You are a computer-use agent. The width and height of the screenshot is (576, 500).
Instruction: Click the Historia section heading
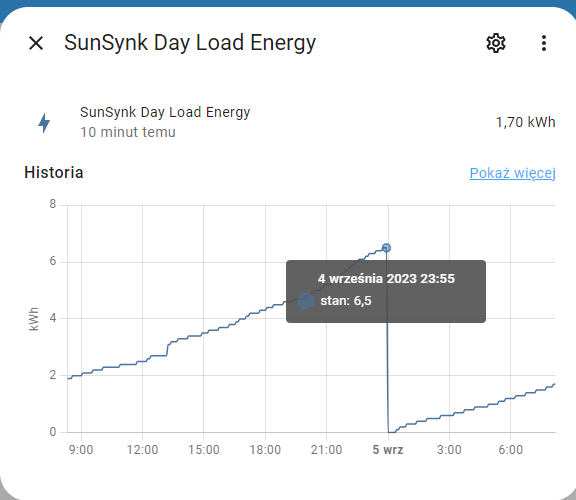pyautogui.click(x=54, y=172)
